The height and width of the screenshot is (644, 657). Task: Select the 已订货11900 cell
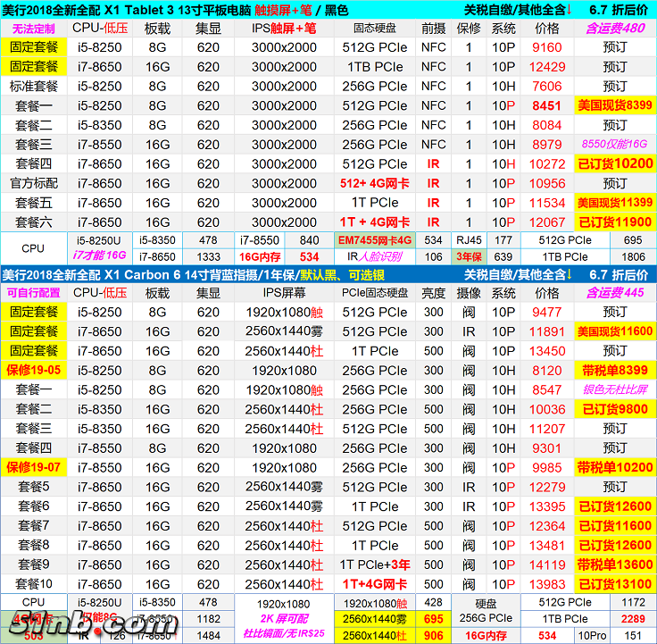(x=614, y=222)
